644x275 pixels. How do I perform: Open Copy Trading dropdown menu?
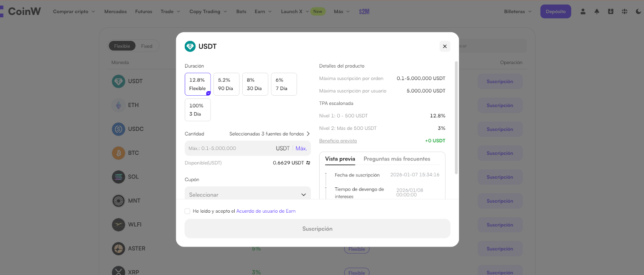pyautogui.click(x=208, y=12)
